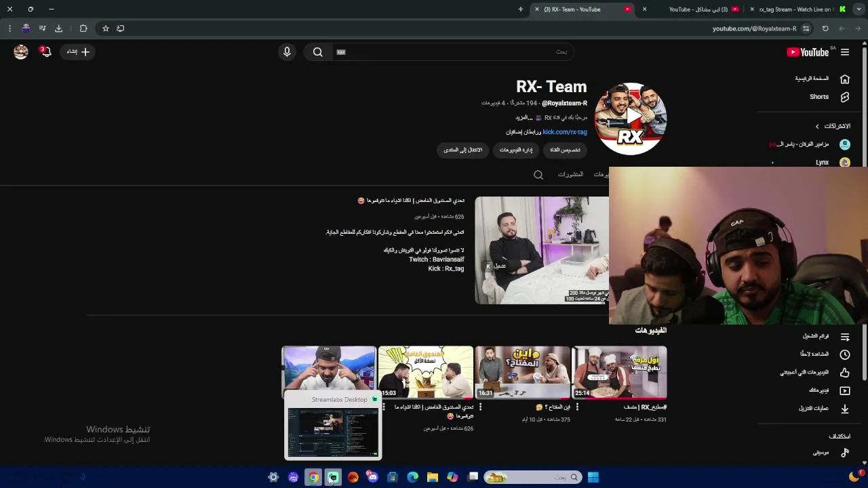Open Watch Later in the sidebar
Viewport: 868px width, 488px height.
pyautogui.click(x=825, y=354)
